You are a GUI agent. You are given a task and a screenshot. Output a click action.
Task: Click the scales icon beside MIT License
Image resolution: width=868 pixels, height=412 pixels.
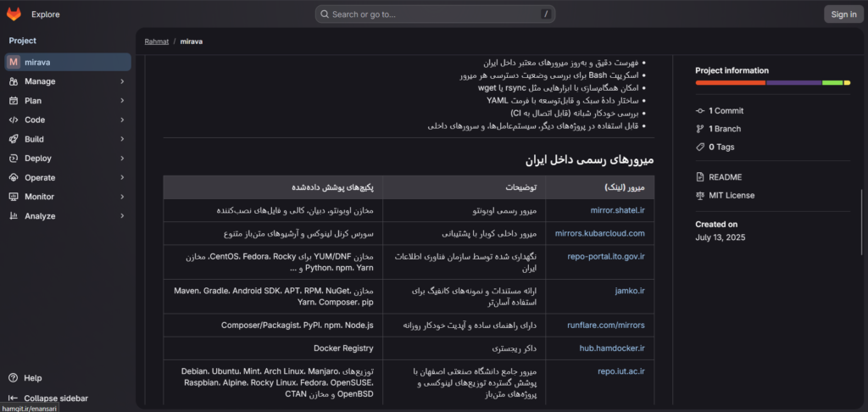(x=700, y=196)
